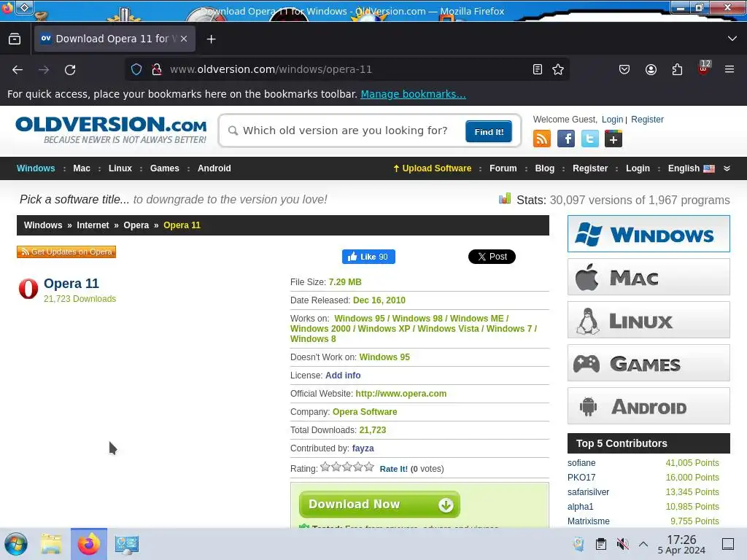Click Manage bookmarks link
Viewport: 747px width, 560px height.
(x=413, y=94)
